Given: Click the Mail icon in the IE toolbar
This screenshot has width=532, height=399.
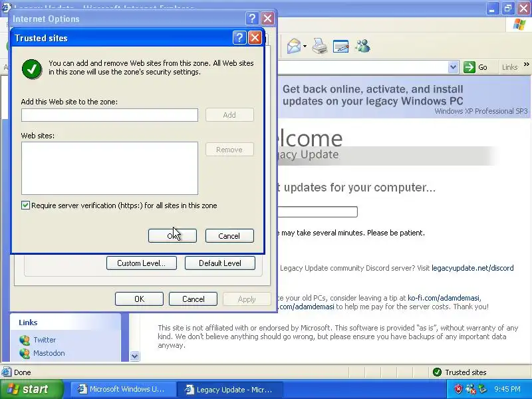Looking at the screenshot, I should (294, 46).
